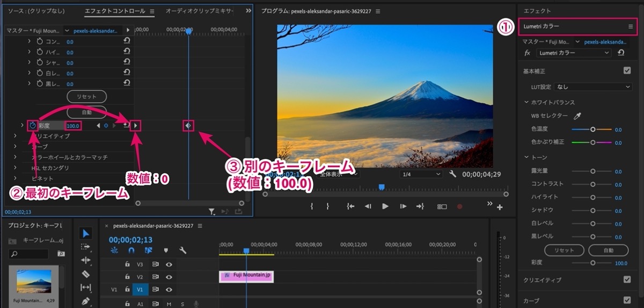Toggle the カーブ checkbox in Lumetri panel
This screenshot has width=644, height=308.
pos(627,300)
